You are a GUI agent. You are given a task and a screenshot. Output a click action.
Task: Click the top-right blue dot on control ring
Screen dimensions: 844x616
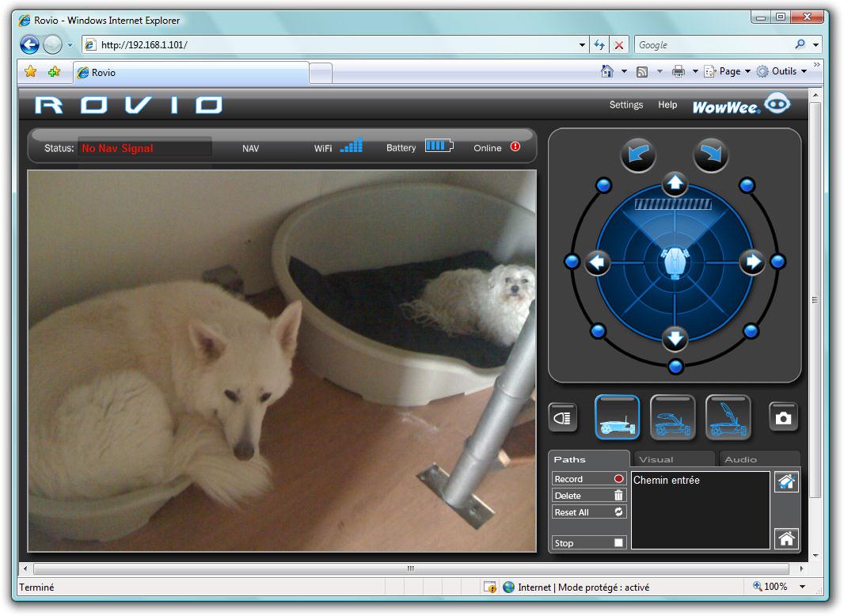(747, 185)
